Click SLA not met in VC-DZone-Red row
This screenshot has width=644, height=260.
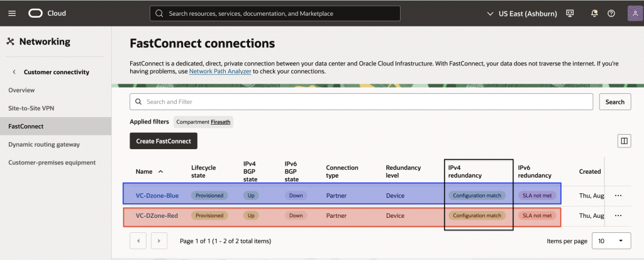[537, 215]
